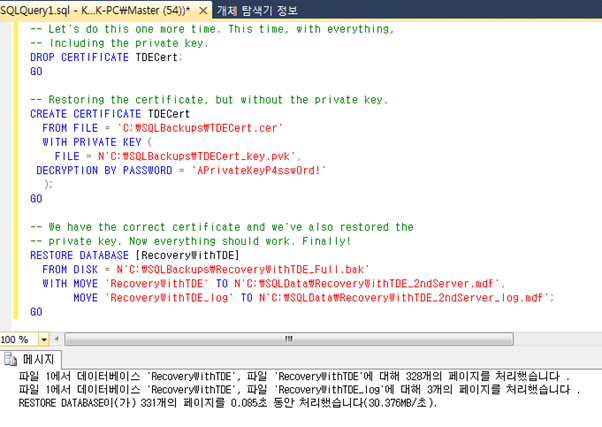The height and width of the screenshot is (427, 602).
Task: Click the comment 'Including the private key'
Action: pos(119,43)
